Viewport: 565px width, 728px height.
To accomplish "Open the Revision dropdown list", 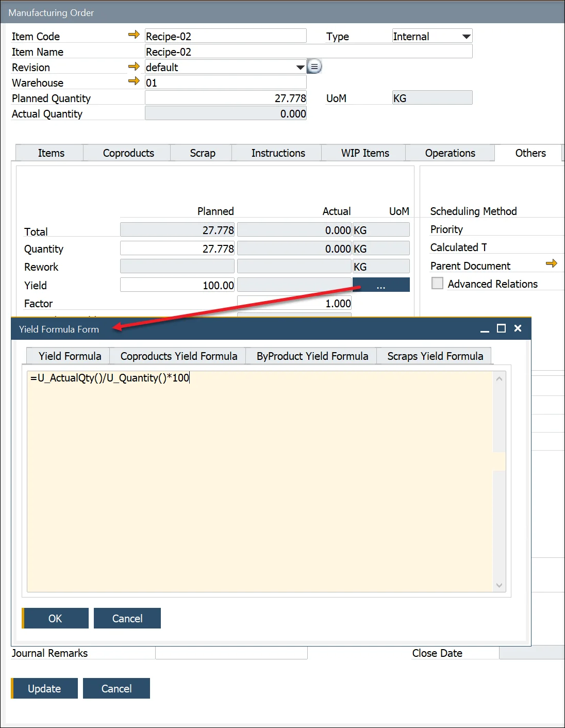I will (x=300, y=68).
